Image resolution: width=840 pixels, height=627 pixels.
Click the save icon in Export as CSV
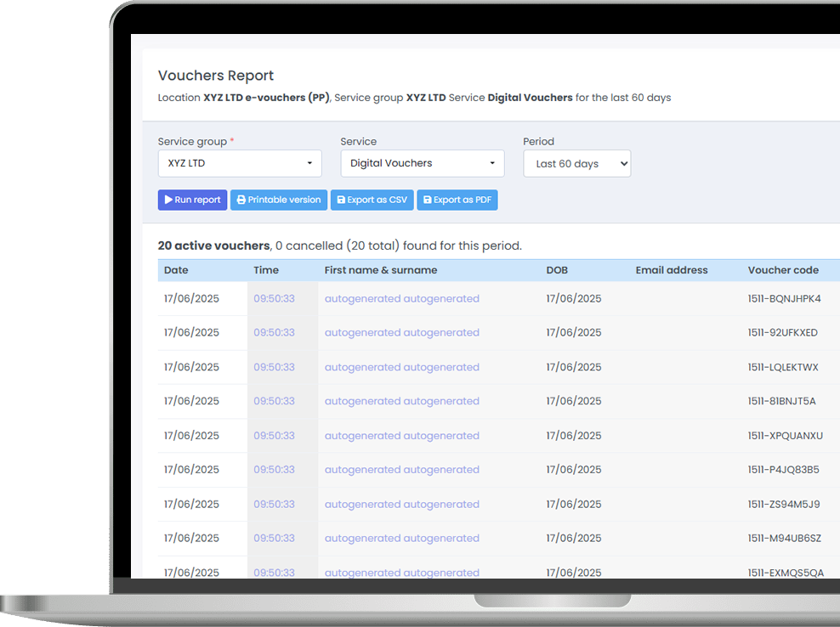coord(341,201)
